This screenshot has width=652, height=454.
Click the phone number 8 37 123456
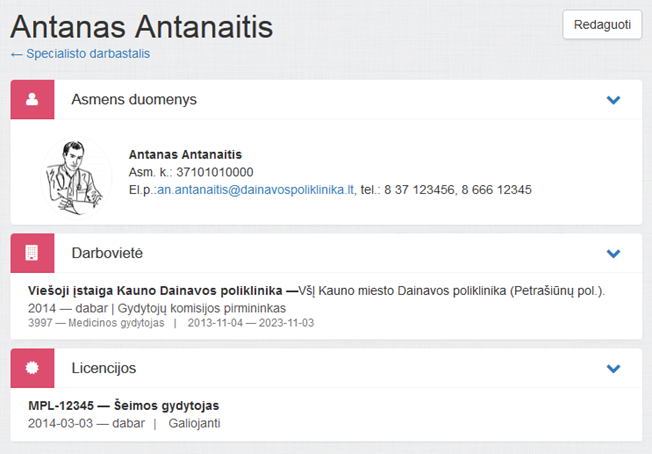(x=420, y=189)
